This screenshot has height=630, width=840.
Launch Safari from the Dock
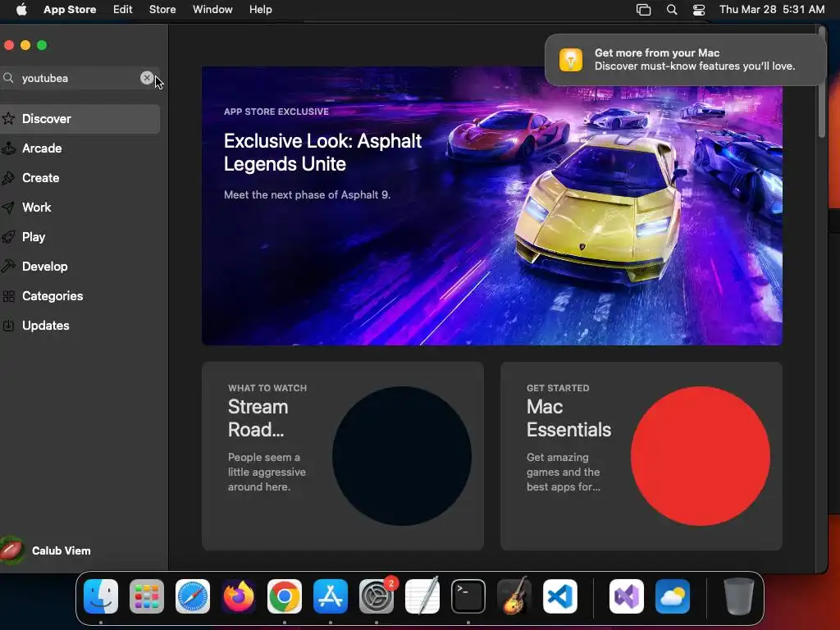193,596
